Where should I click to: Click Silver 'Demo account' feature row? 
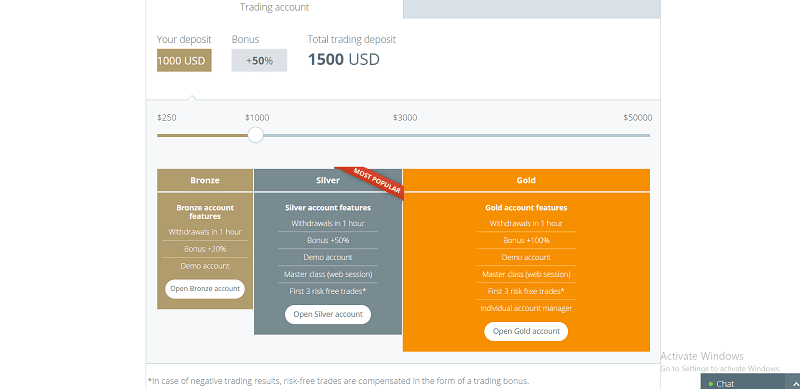328,257
